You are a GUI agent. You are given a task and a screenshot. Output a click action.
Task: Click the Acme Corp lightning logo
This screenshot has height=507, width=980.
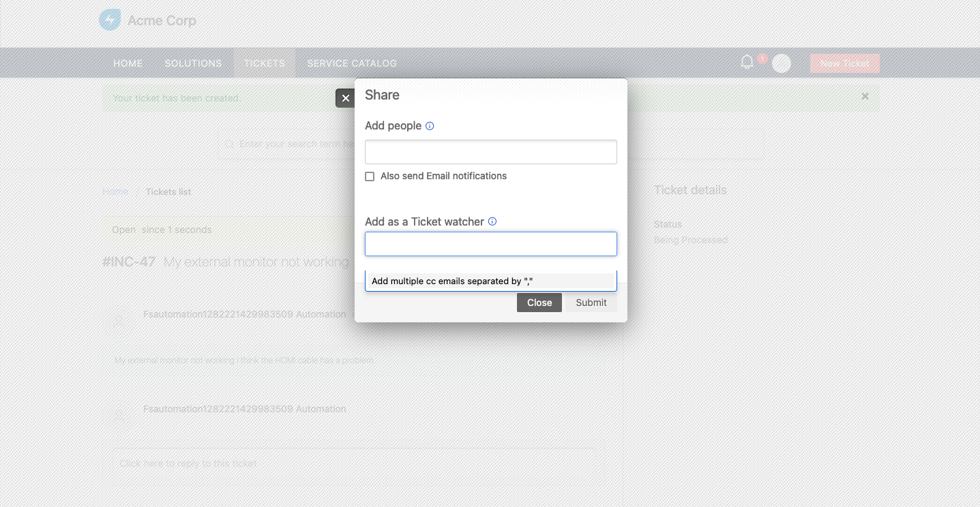tap(110, 20)
